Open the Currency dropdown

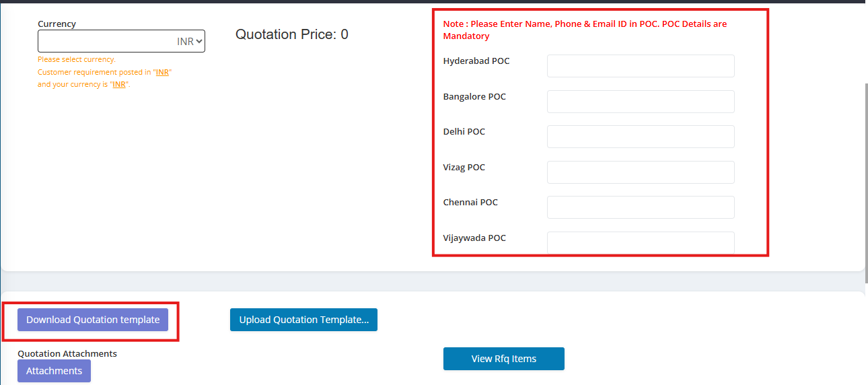coord(121,41)
